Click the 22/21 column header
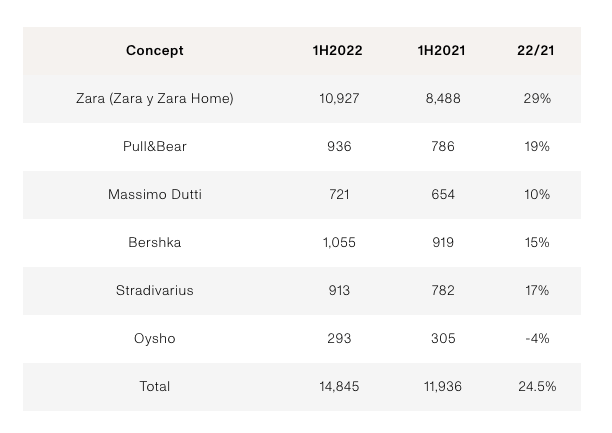Image resolution: width=612 pixels, height=433 pixels. click(x=536, y=51)
